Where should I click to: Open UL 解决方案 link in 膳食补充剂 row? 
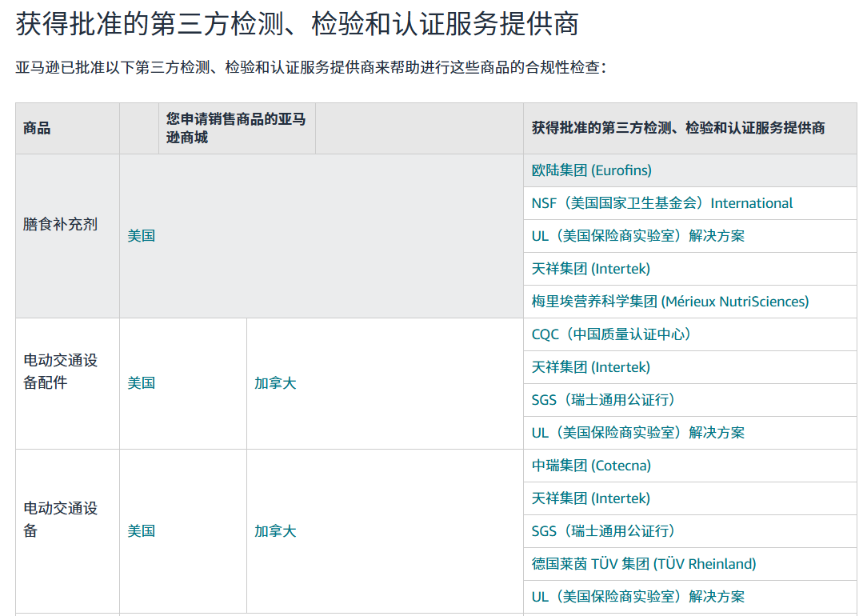[637, 236]
